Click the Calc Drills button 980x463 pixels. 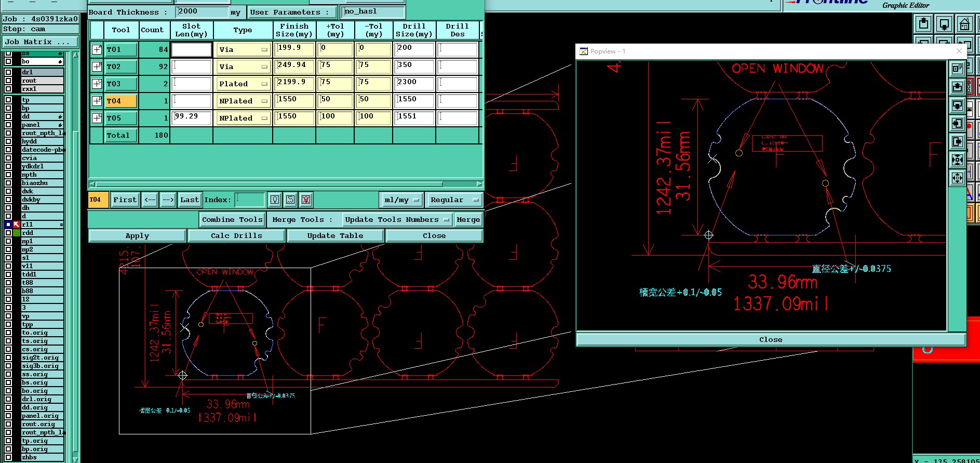coord(236,235)
